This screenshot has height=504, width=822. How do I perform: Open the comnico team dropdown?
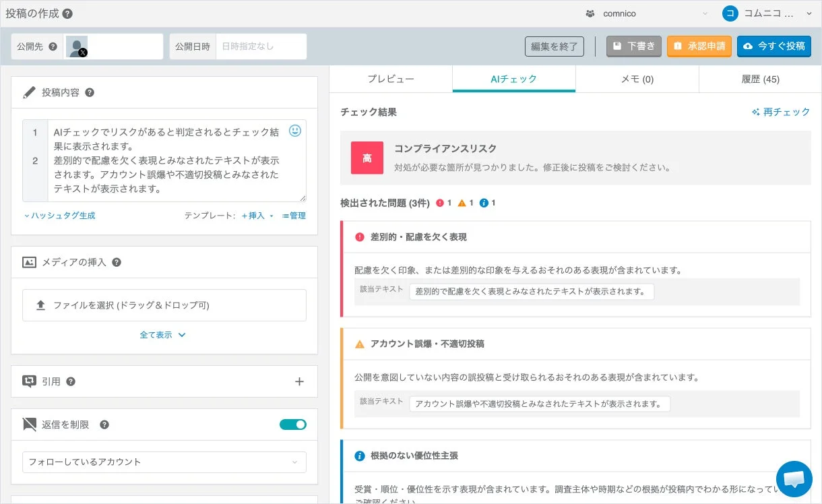point(647,13)
